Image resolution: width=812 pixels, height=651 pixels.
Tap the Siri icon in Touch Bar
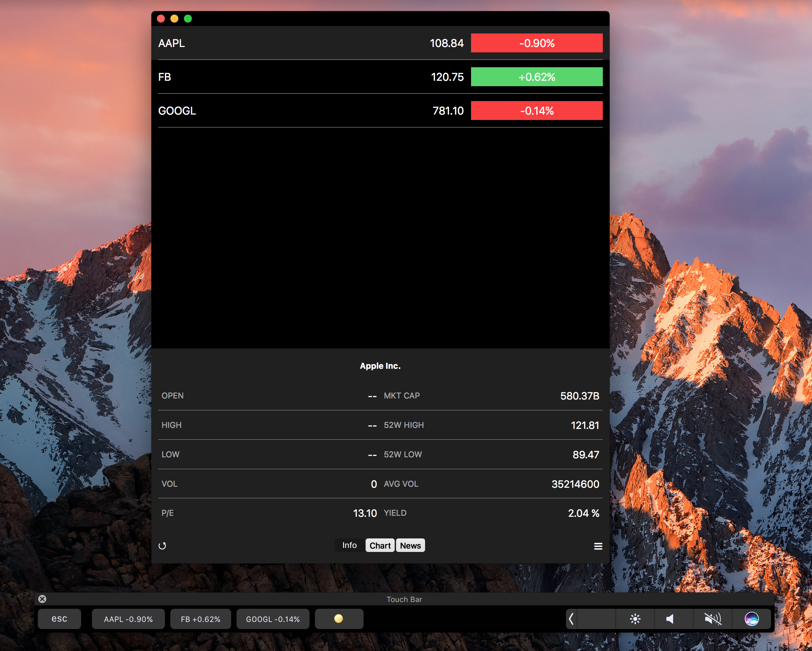tap(752, 619)
